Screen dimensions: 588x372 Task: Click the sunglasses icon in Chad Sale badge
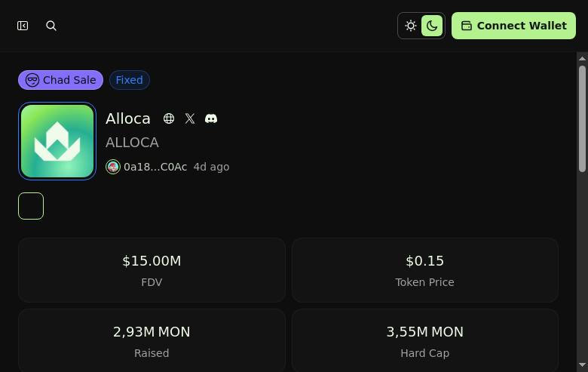(x=32, y=80)
